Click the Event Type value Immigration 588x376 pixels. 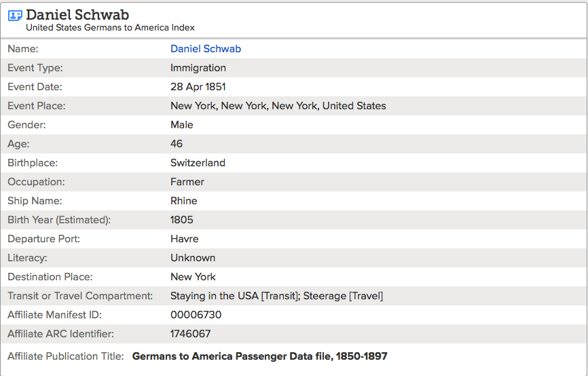(x=198, y=68)
